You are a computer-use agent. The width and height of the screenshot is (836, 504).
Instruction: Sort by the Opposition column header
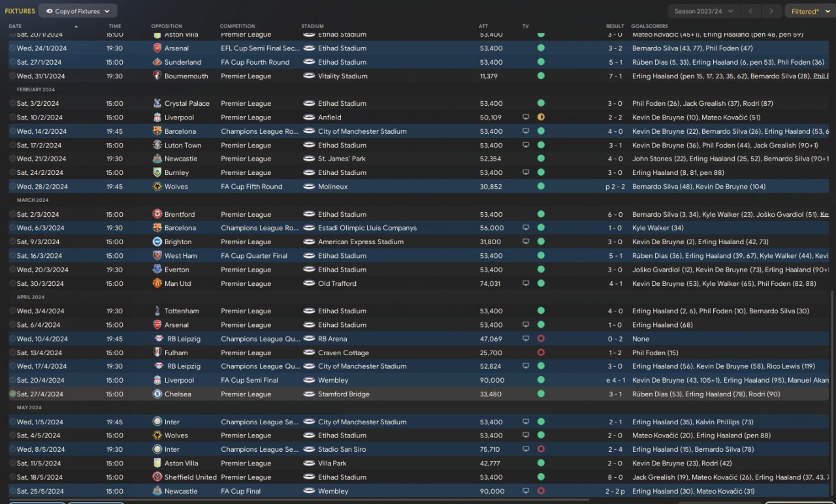point(167,26)
